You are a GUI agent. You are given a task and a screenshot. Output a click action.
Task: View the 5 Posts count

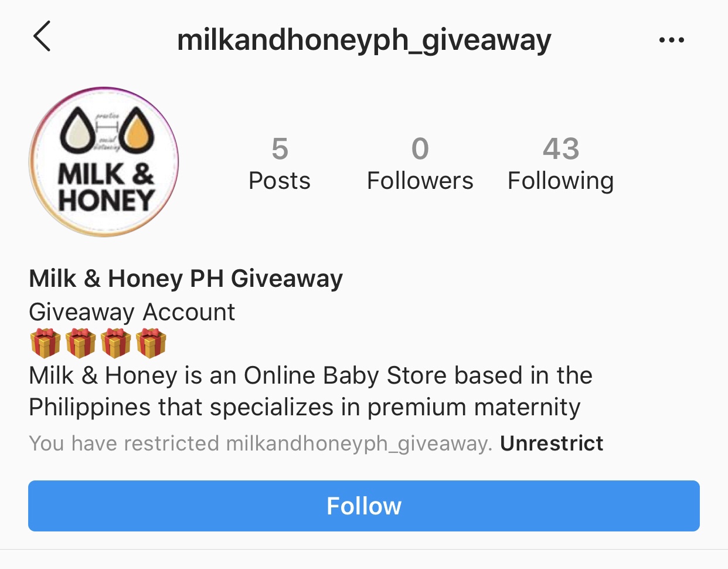(280, 164)
